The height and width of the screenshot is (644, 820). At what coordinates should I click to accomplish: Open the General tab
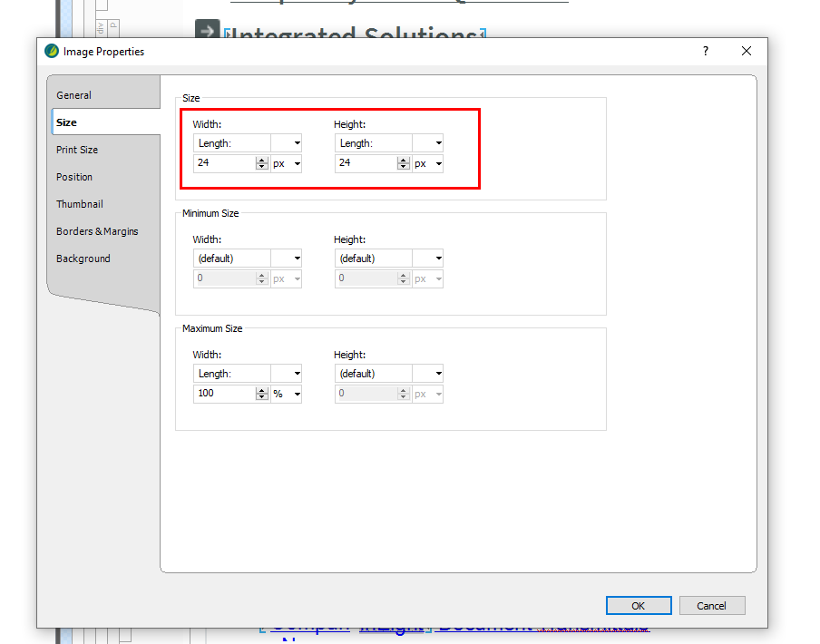pos(74,95)
